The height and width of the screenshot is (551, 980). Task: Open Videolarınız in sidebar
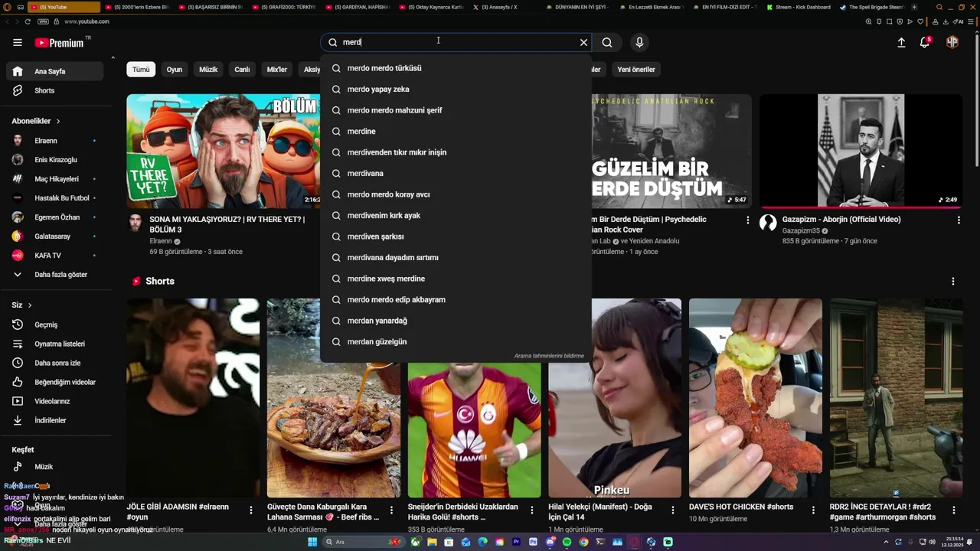click(x=55, y=401)
